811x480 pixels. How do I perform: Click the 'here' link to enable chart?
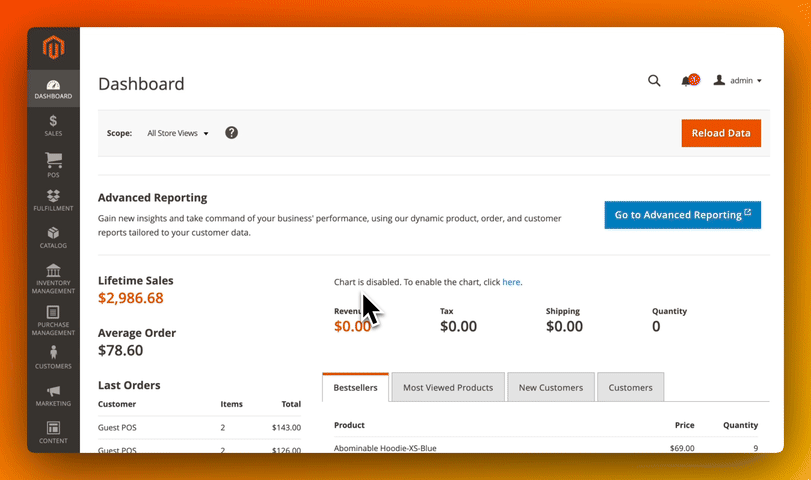click(x=511, y=283)
